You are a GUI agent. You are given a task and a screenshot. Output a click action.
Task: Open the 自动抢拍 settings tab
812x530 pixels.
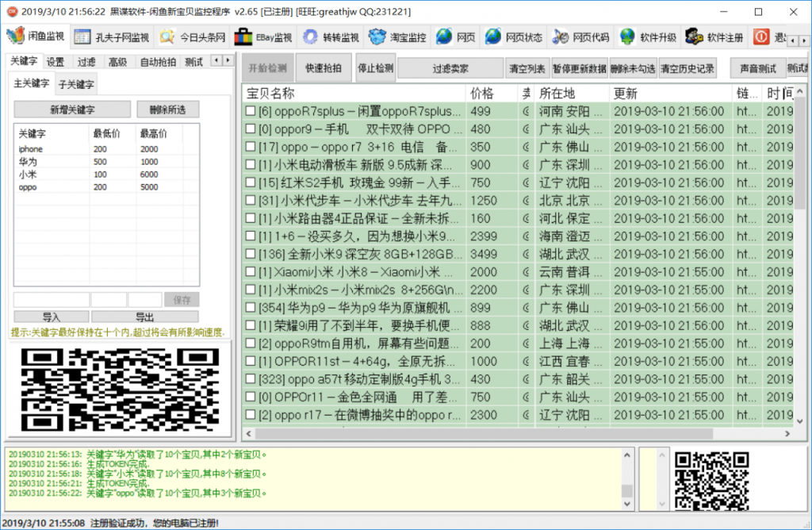tap(156, 62)
